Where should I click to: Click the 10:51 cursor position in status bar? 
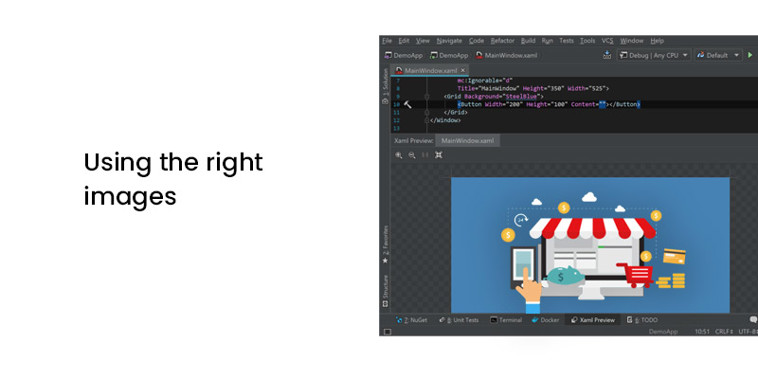click(x=702, y=332)
